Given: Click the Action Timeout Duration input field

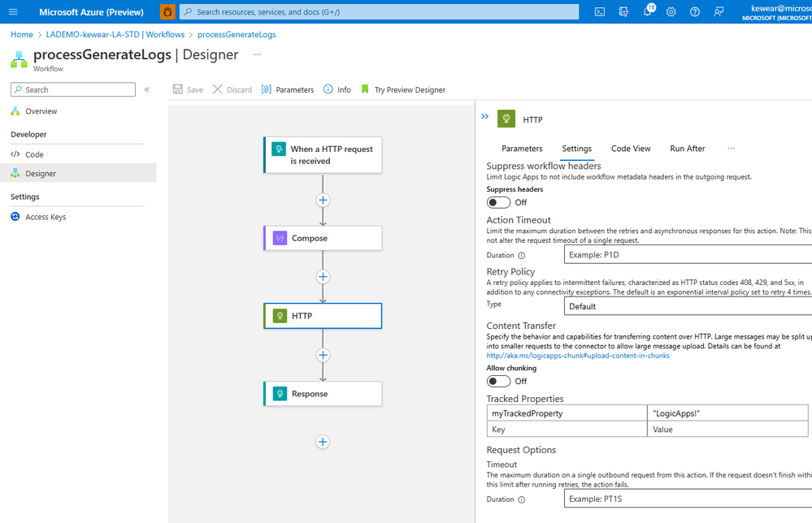Looking at the screenshot, I should [x=688, y=254].
